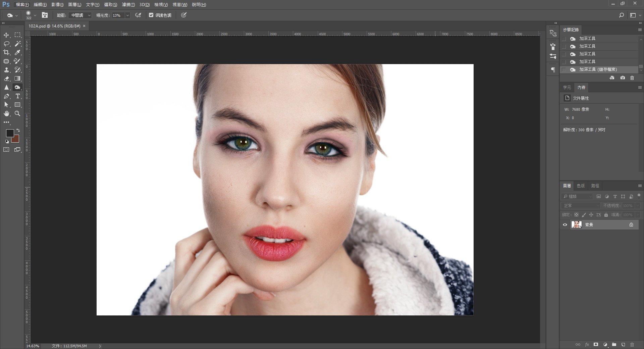
Task: Open the Range midtones dropdown
Action: (80, 15)
